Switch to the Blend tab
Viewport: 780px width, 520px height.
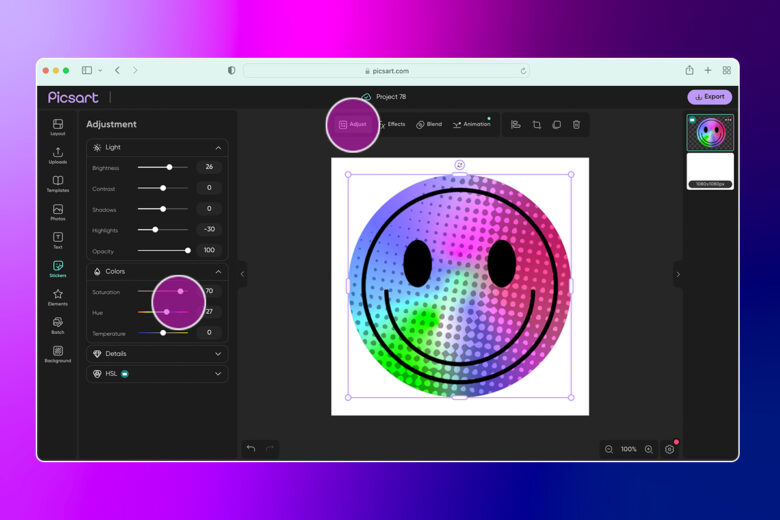(x=429, y=124)
